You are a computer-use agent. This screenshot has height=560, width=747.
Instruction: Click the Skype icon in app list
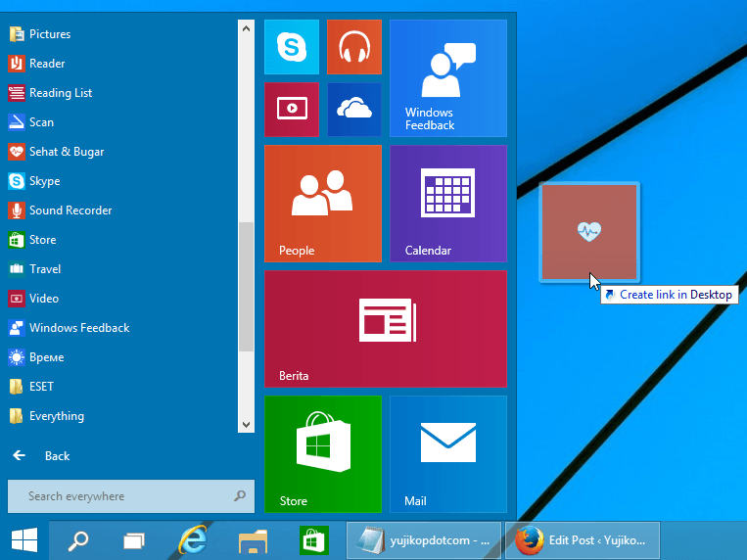pos(17,181)
